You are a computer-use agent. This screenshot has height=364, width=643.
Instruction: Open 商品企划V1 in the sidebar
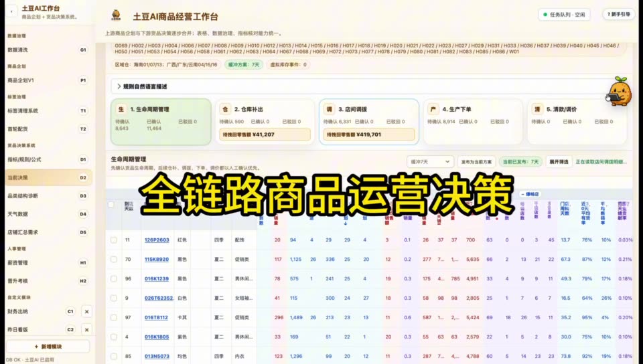(x=48, y=80)
